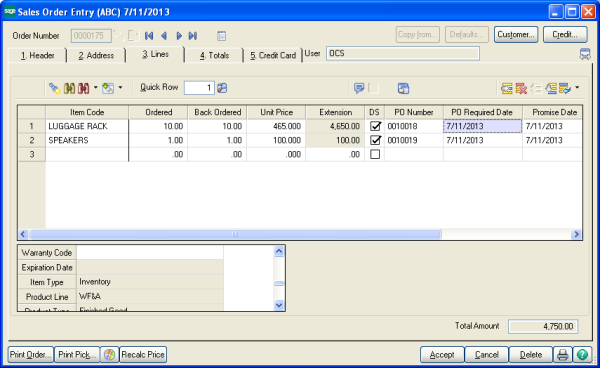
Task: Click the Accept button
Action: tap(442, 355)
